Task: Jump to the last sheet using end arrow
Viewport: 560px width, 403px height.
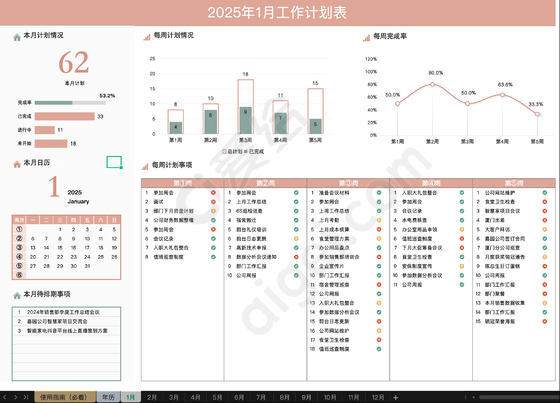Action: (x=26, y=397)
